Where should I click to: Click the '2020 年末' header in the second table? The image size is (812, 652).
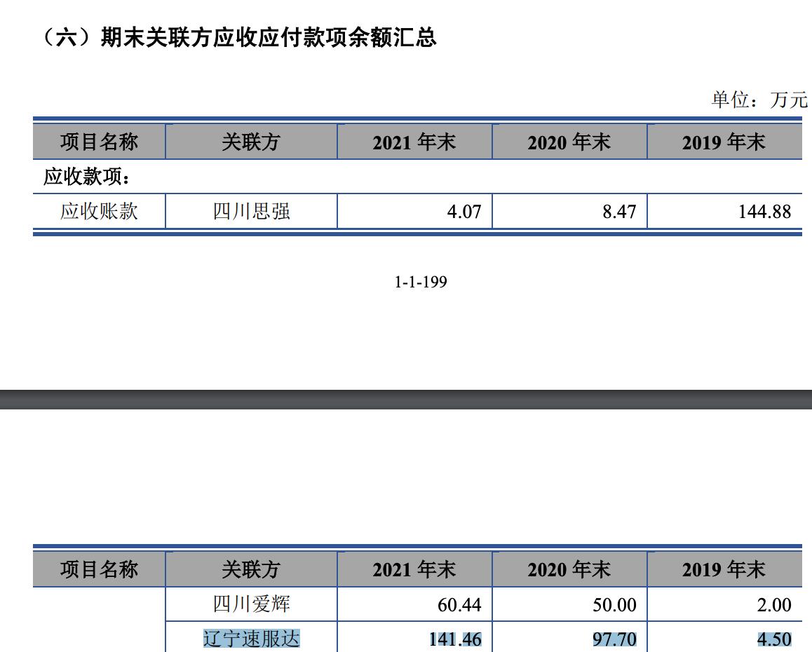coord(569,570)
